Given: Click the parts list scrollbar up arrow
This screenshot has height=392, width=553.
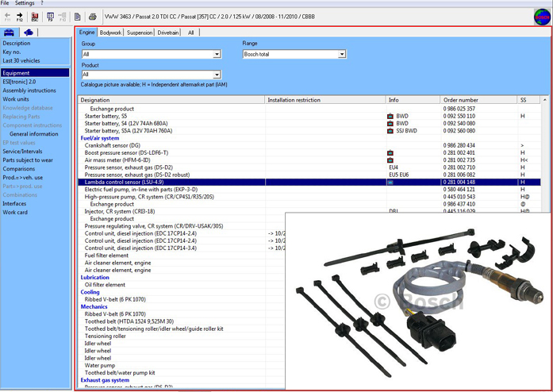Looking at the screenshot, I should tap(545, 100).
